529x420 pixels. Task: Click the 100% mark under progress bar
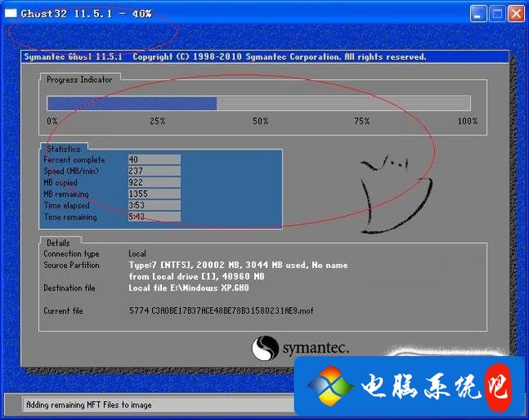click(x=468, y=121)
